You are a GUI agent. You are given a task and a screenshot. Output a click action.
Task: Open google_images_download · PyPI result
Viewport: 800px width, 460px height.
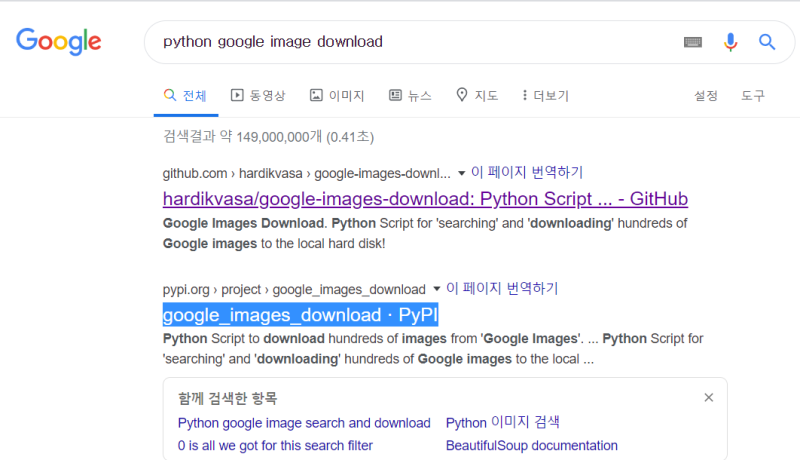coord(301,315)
